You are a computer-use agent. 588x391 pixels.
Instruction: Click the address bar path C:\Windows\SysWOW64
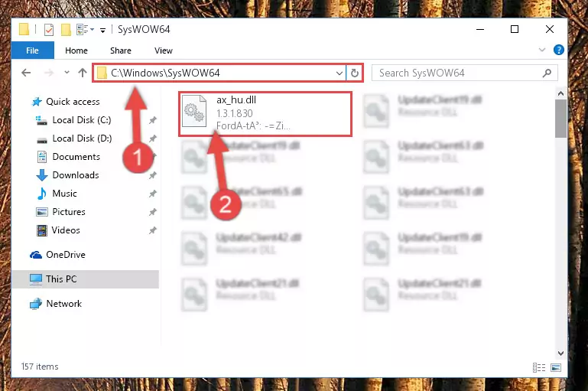click(x=165, y=73)
